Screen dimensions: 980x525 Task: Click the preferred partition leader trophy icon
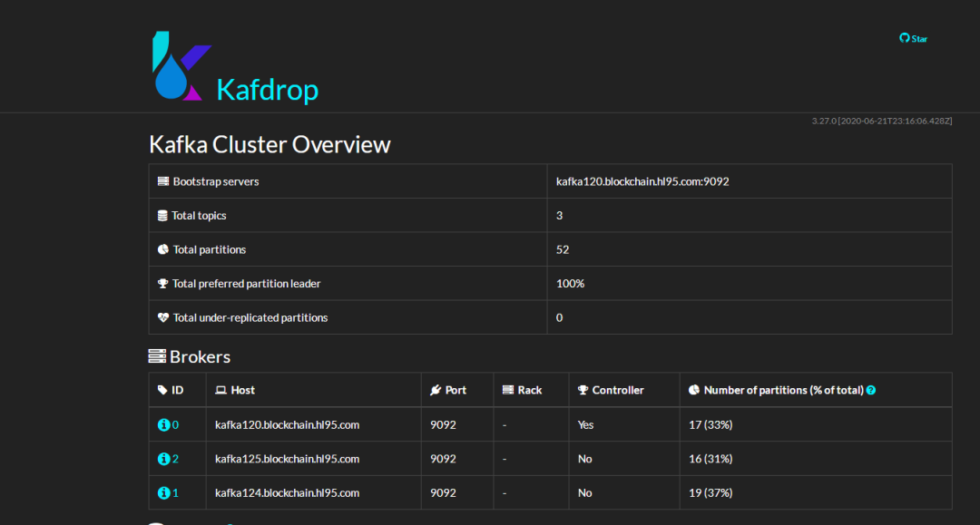click(163, 284)
